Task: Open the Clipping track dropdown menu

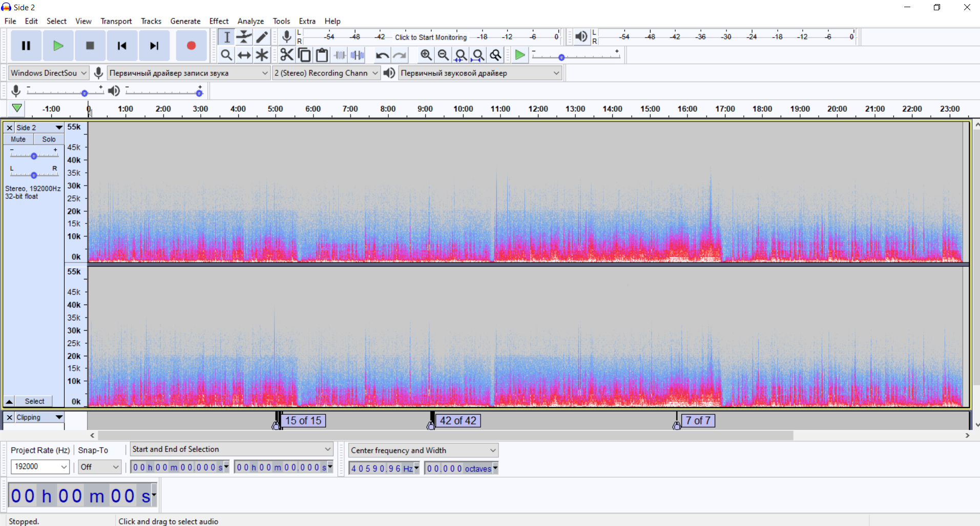Action: (39, 417)
